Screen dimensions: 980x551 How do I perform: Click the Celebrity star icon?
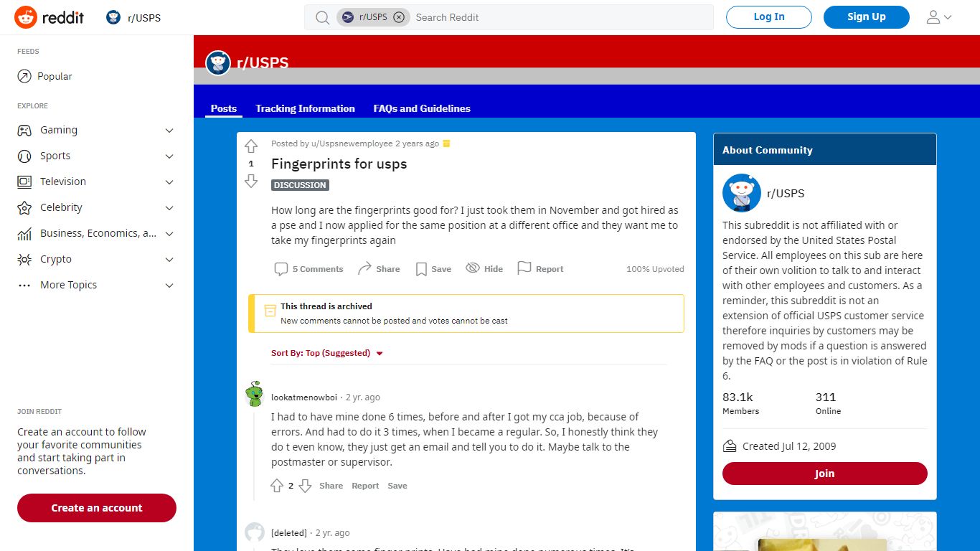[x=24, y=207]
